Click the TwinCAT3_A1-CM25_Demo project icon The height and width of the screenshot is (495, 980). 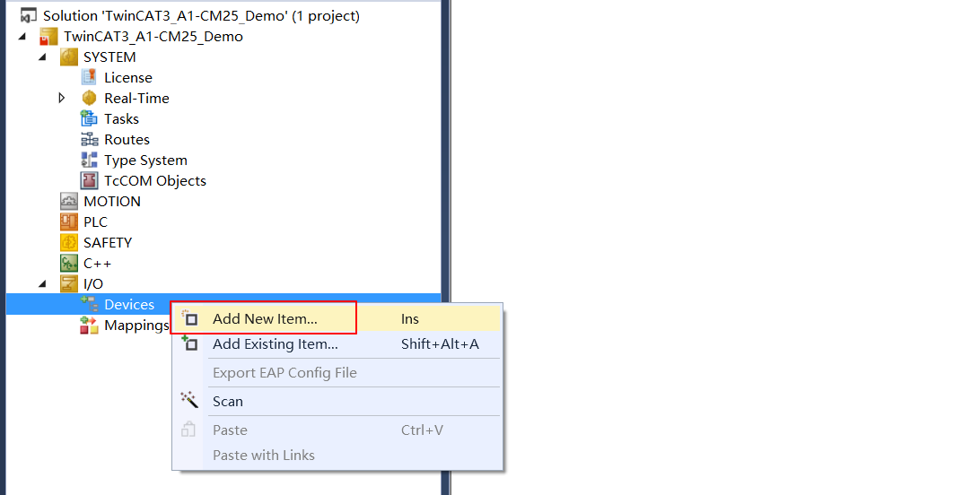(48, 36)
